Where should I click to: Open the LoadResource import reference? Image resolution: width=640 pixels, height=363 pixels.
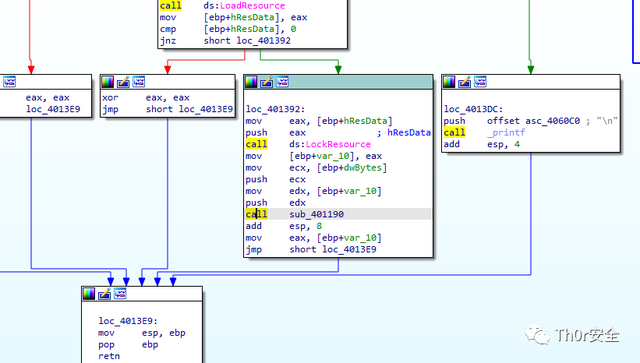pyautogui.click(x=252, y=6)
